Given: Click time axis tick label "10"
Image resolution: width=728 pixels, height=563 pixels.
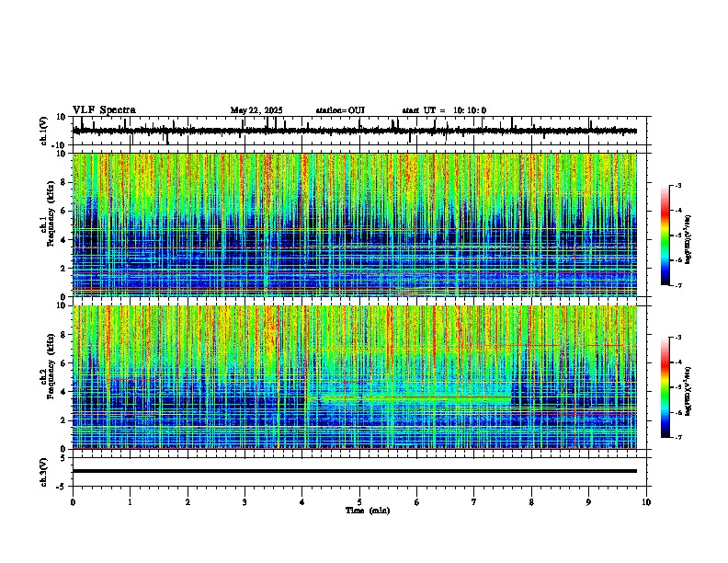Looking at the screenshot, I should coord(646,502).
